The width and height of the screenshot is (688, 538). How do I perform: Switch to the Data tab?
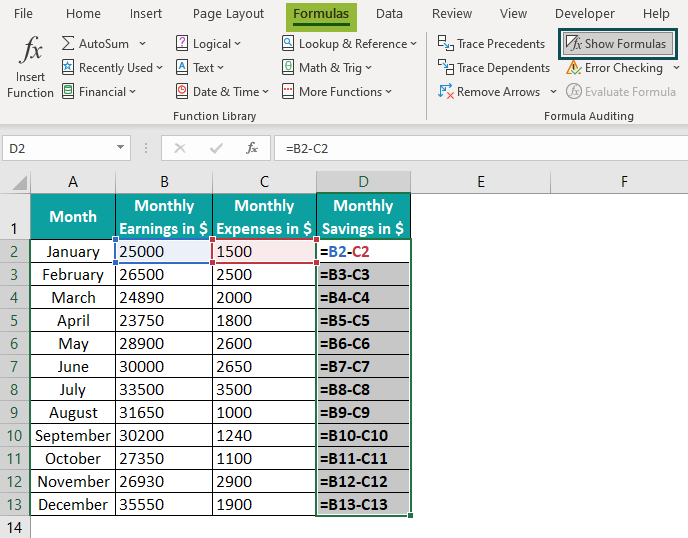[x=389, y=14]
